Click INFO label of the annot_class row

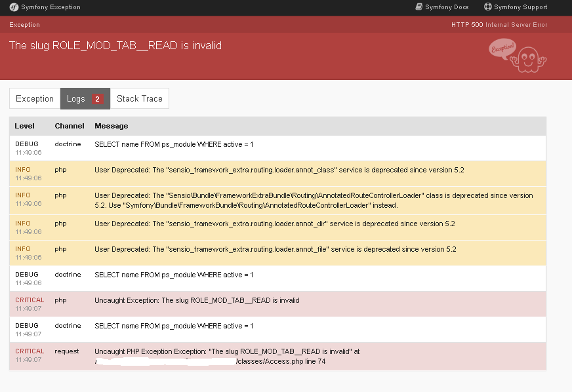click(22, 170)
